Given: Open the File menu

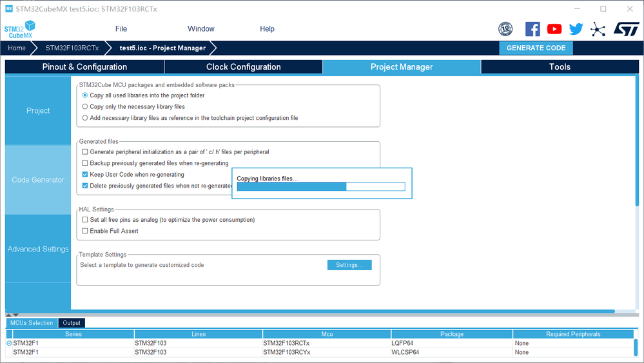Looking at the screenshot, I should point(121,29).
